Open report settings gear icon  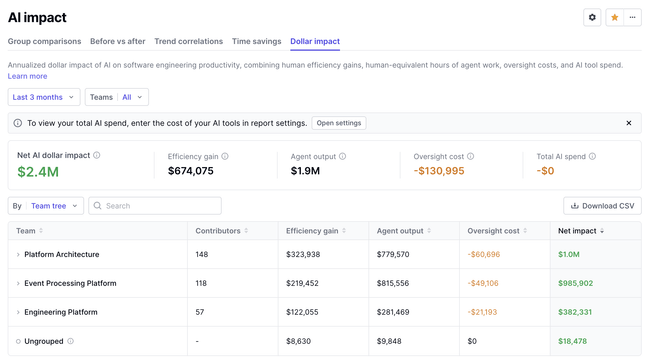coord(592,17)
